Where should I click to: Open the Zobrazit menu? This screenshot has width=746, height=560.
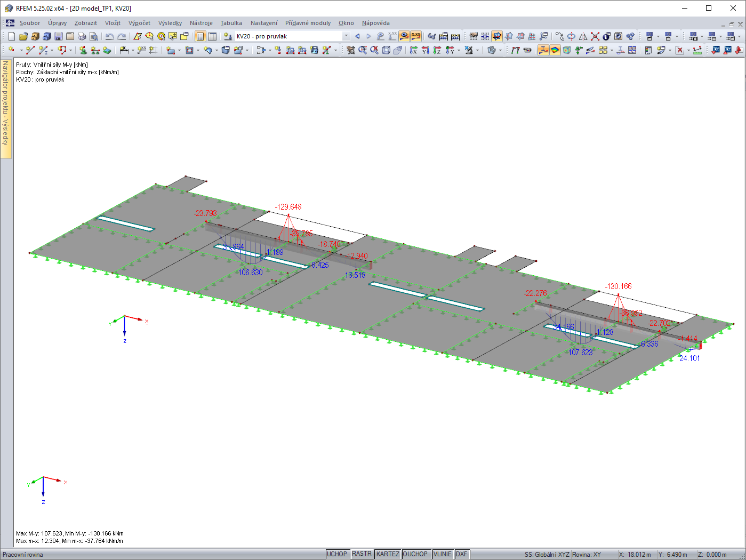click(x=86, y=23)
